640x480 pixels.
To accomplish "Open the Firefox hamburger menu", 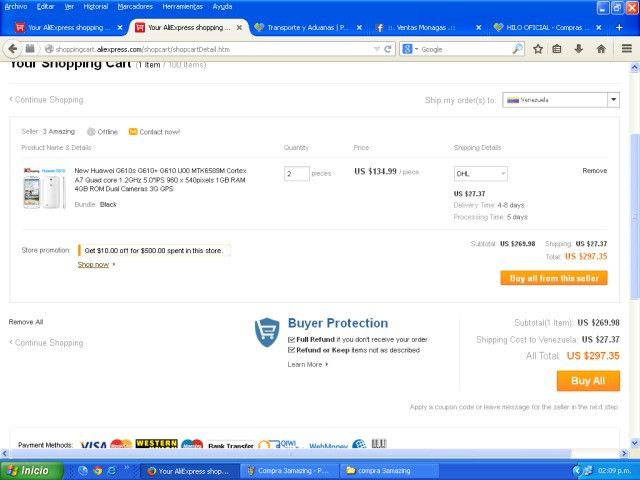I will [x=627, y=49].
